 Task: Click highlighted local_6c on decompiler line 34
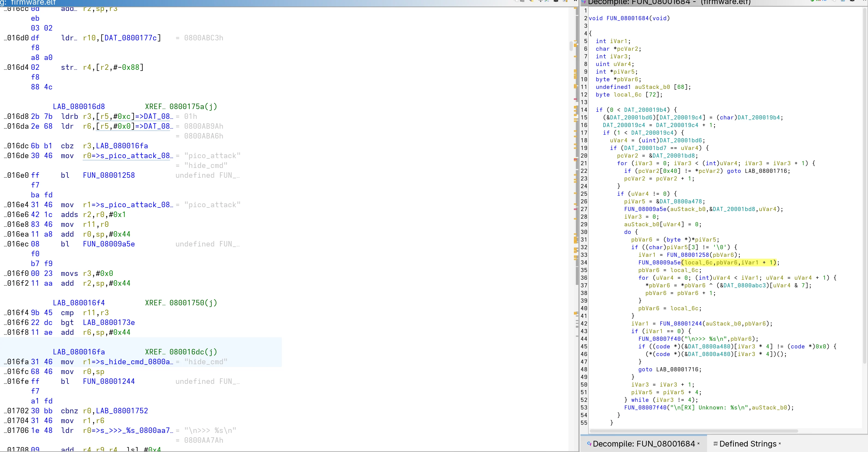pyautogui.click(x=699, y=262)
